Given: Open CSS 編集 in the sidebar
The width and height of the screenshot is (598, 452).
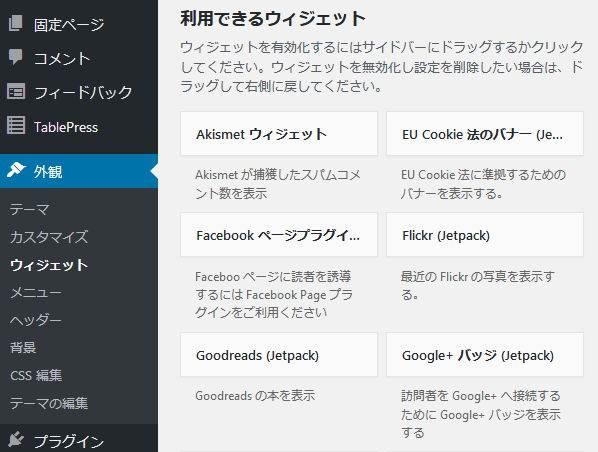Looking at the screenshot, I should coord(36,375).
